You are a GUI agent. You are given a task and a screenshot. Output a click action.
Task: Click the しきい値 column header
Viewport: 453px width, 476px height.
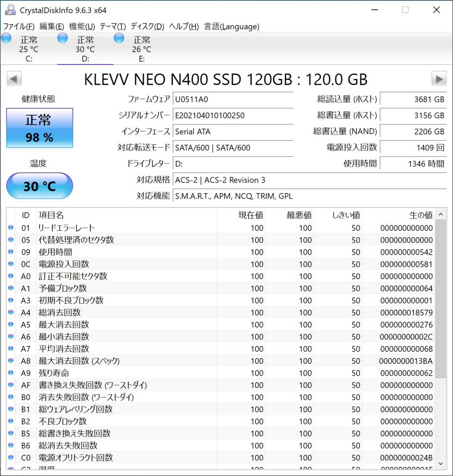pos(338,215)
